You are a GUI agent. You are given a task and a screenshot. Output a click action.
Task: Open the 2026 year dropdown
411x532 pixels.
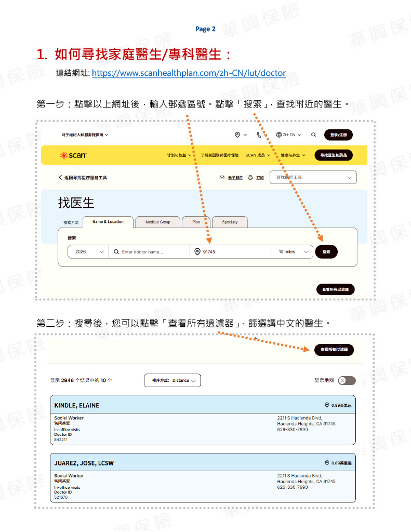click(x=88, y=252)
